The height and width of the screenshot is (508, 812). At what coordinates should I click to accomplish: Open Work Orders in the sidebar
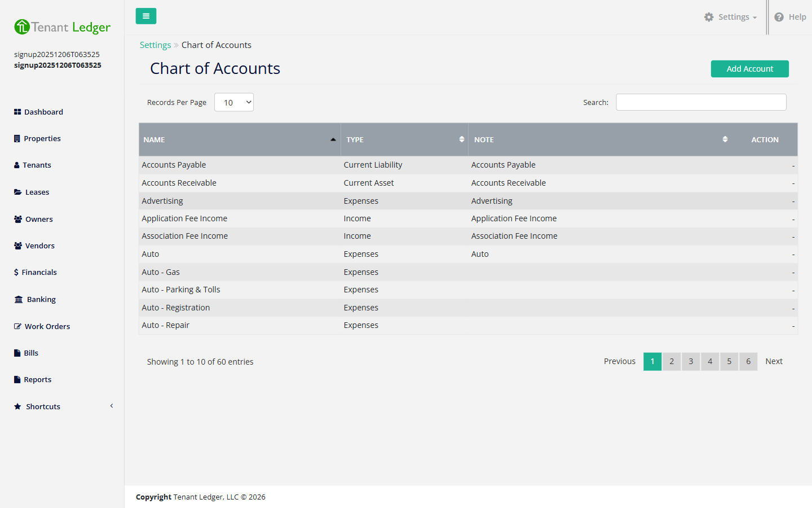pyautogui.click(x=47, y=326)
